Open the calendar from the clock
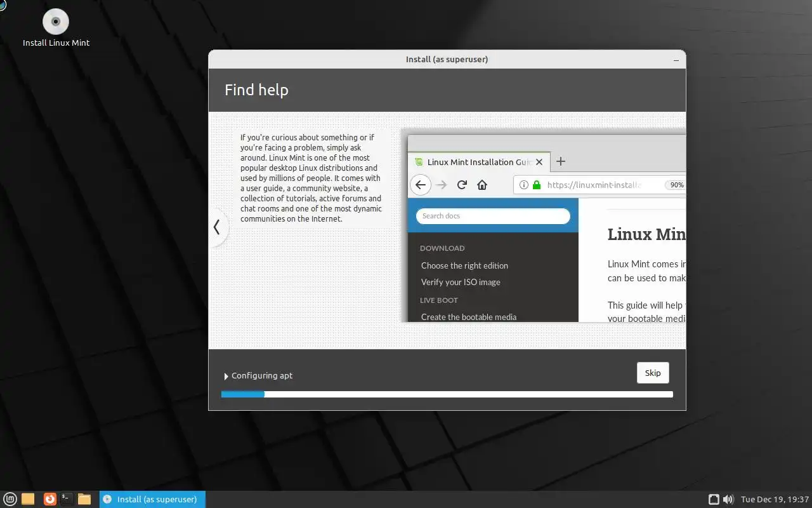The image size is (812, 508). pyautogui.click(x=775, y=499)
